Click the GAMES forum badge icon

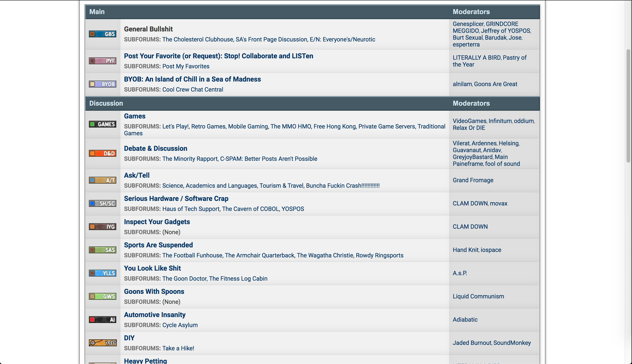[x=102, y=124]
